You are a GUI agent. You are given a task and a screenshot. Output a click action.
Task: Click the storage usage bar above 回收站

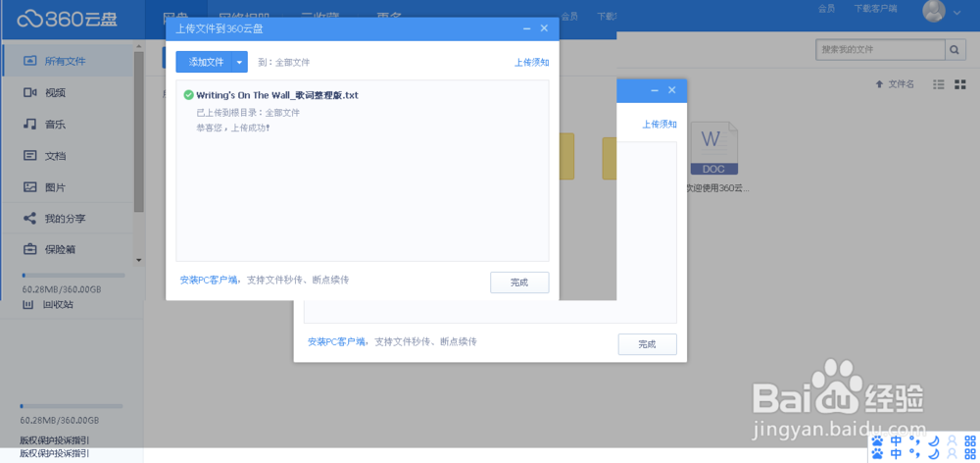coord(73,275)
